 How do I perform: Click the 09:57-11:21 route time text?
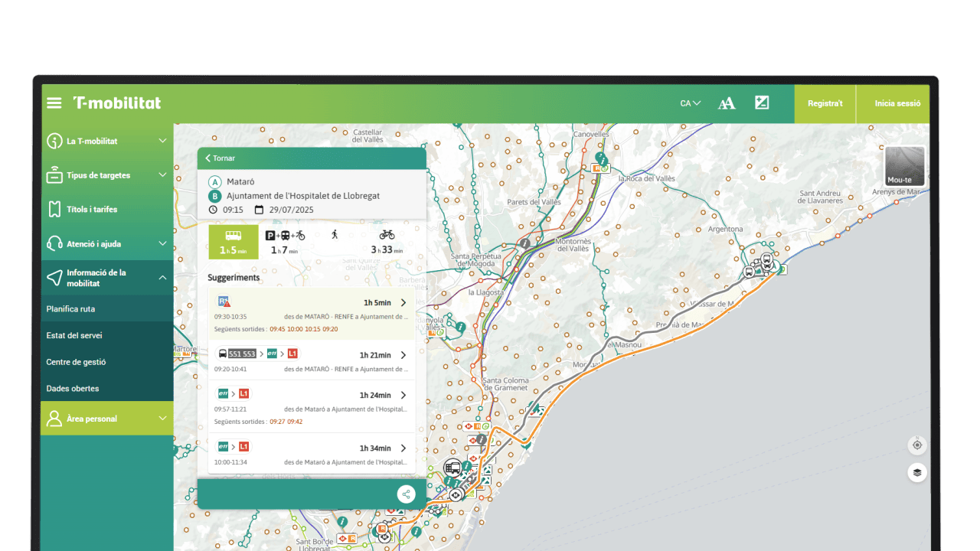[x=230, y=409]
